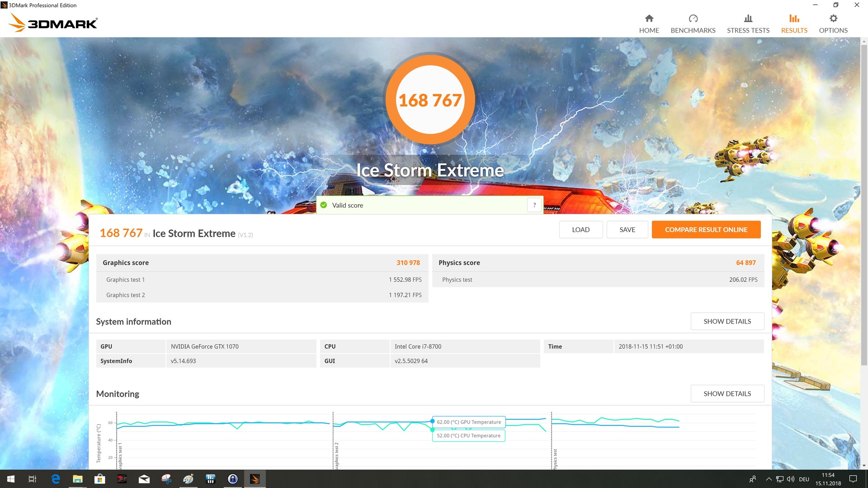The width and height of the screenshot is (868, 488).
Task: Click GPU temperature marker on graph
Action: [x=433, y=421]
